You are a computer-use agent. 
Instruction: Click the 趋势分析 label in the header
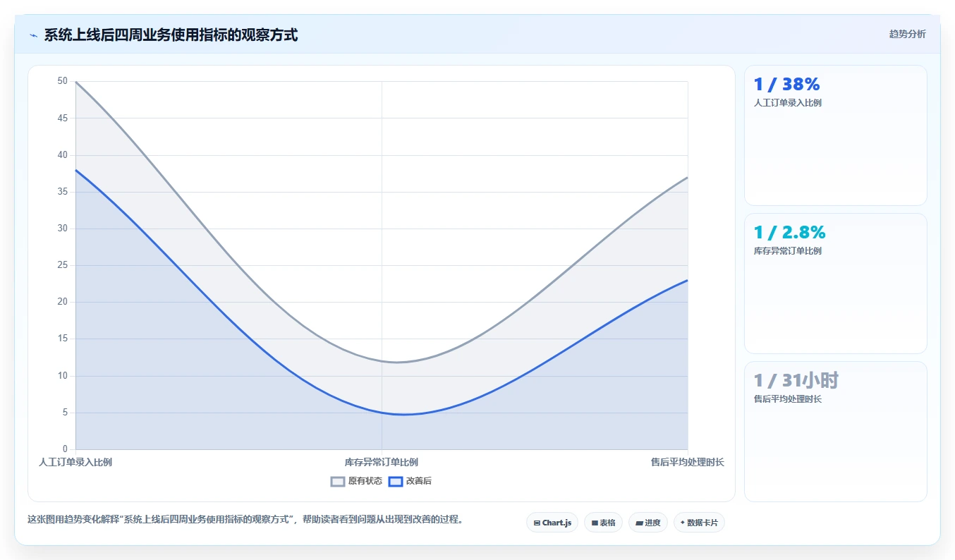[907, 34]
